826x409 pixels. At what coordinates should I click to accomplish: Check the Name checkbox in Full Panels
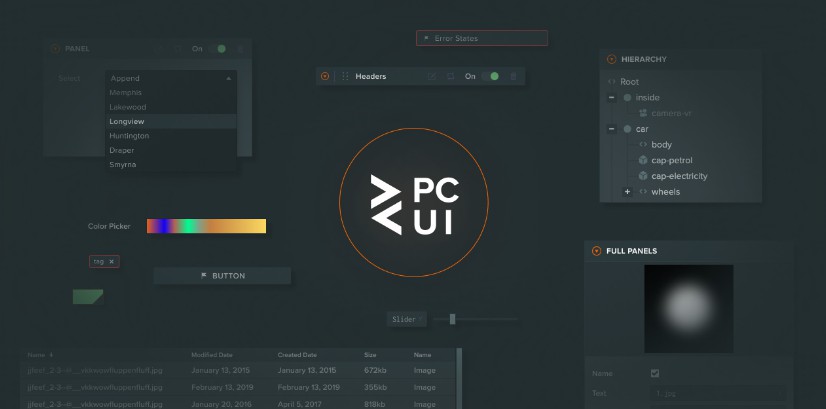pyautogui.click(x=655, y=373)
